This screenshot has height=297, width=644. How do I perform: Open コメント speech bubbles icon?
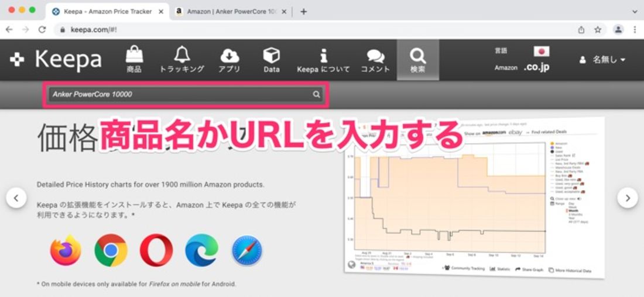point(375,60)
